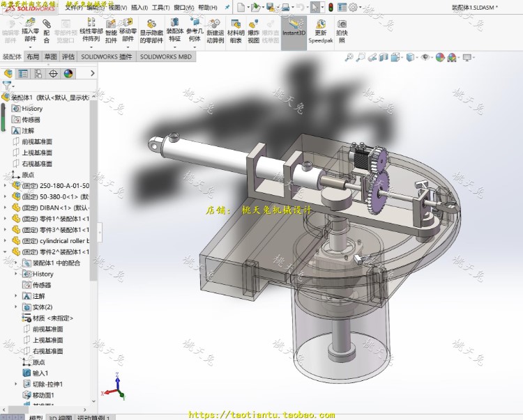Click Zoom to Fit magnifier icon

349,57
